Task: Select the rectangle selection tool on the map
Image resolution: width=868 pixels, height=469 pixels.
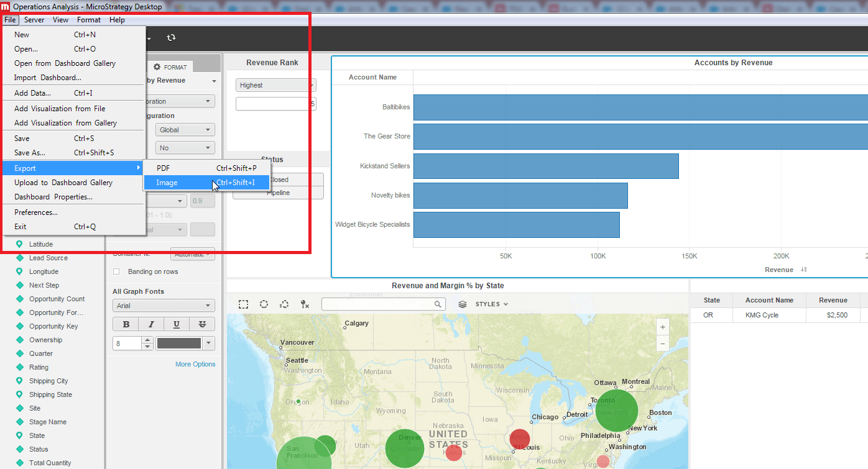Action: (x=244, y=304)
